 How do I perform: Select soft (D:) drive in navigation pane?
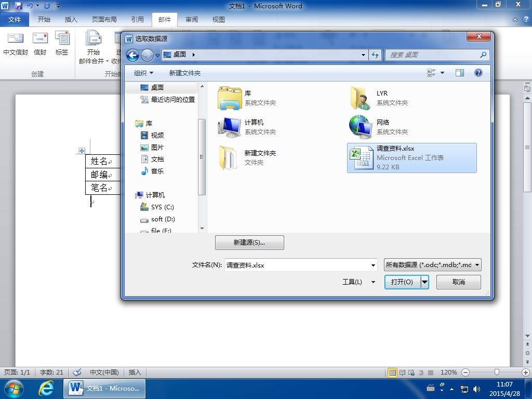click(x=158, y=219)
